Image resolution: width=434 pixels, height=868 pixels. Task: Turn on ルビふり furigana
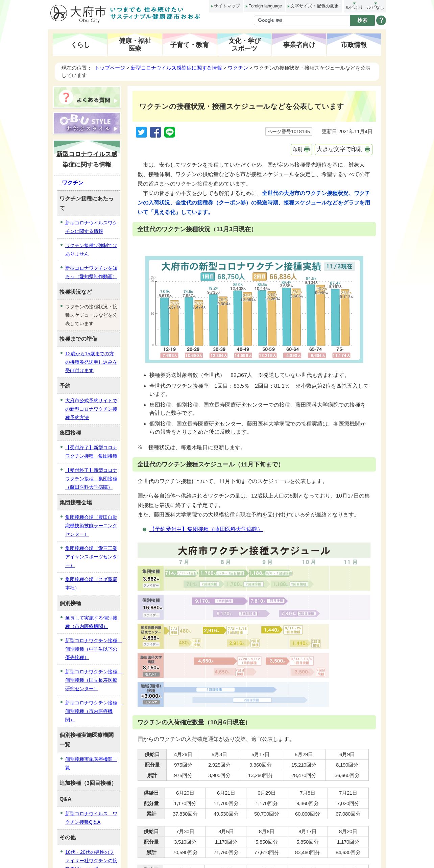tap(354, 6)
